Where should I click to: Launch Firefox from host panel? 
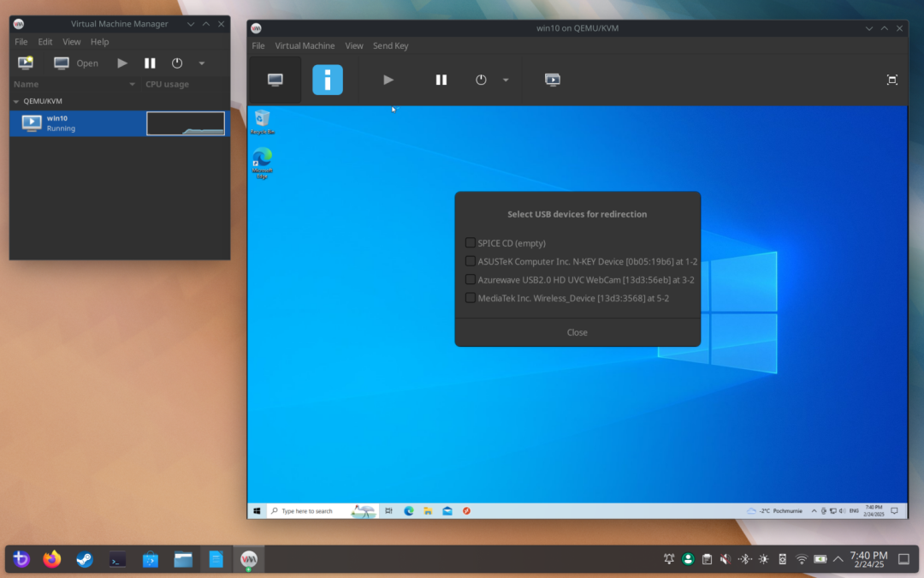52,558
